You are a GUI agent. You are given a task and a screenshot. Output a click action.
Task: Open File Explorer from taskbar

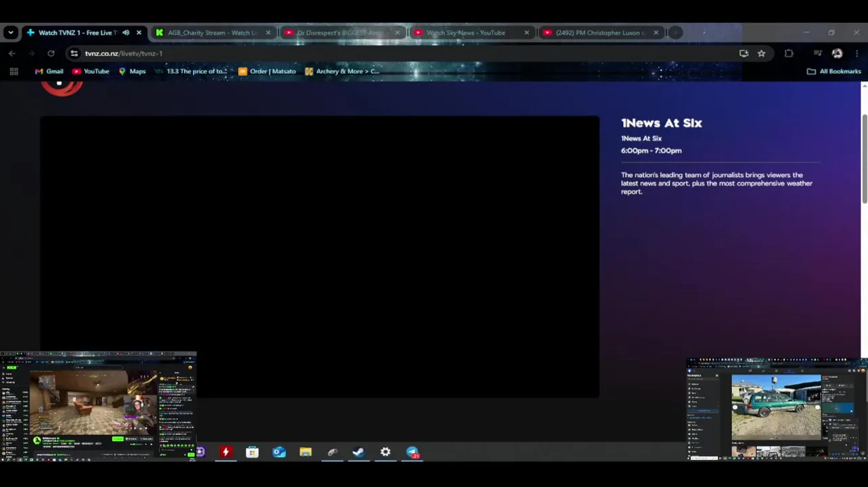[x=305, y=452]
